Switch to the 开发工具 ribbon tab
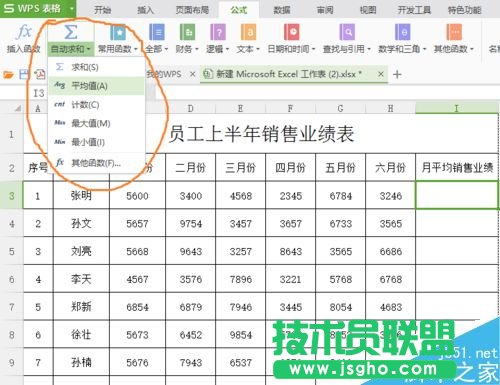500x385 pixels. click(x=414, y=10)
